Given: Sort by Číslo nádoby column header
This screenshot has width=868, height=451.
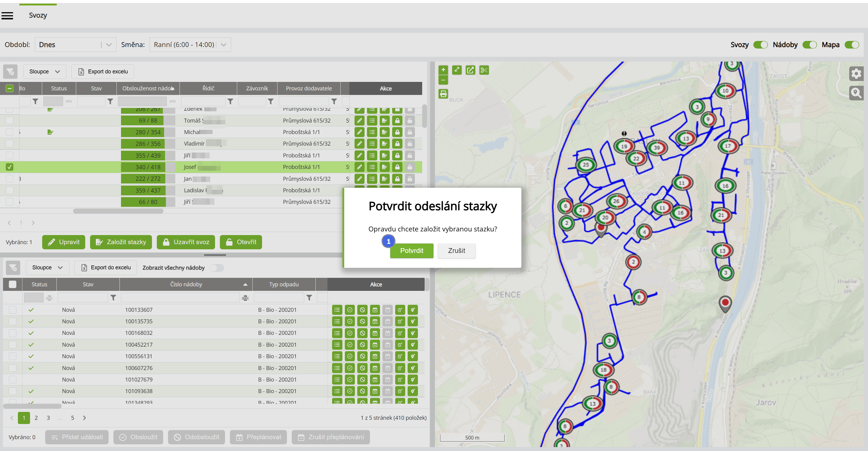Looking at the screenshot, I should pyautogui.click(x=186, y=284).
